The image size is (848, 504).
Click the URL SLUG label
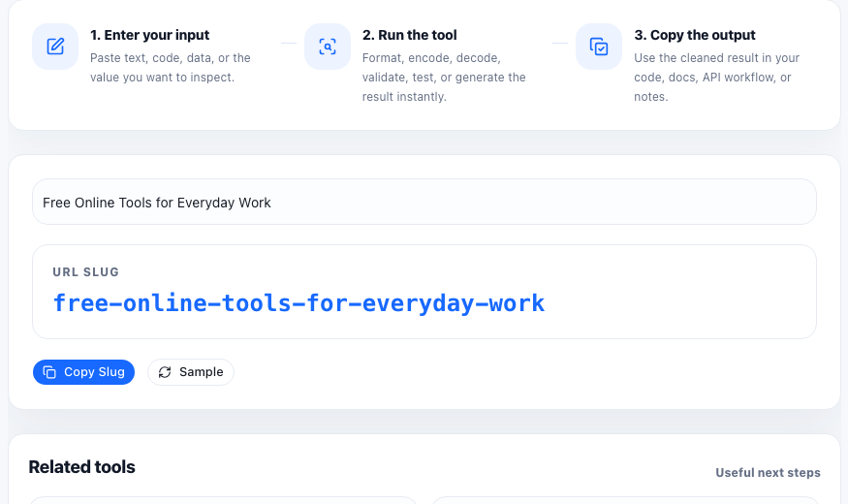click(x=85, y=272)
